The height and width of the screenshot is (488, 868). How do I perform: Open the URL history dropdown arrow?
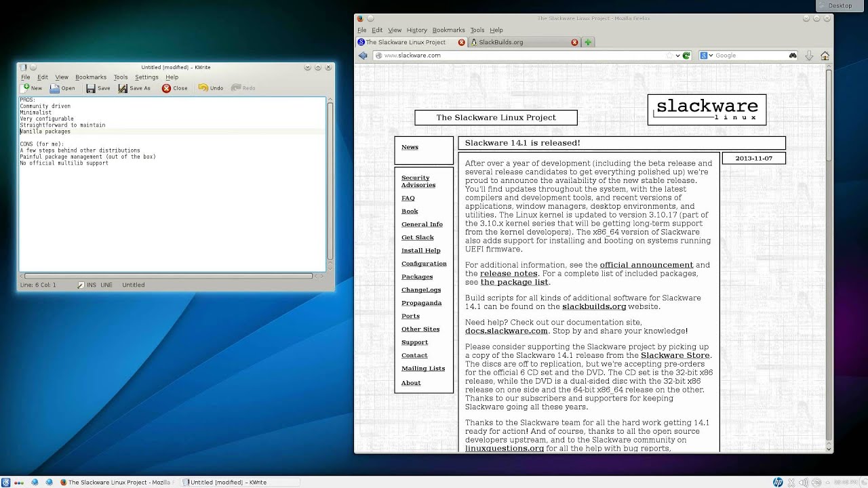pos(677,56)
